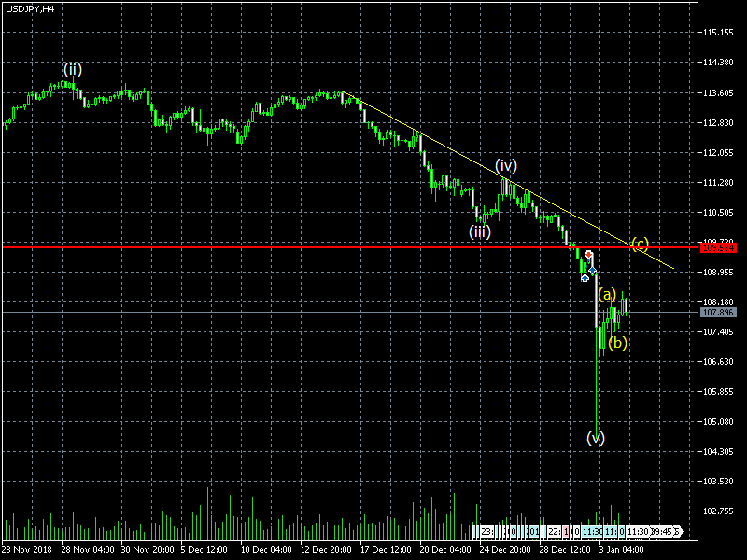The image size is (747, 560).
Task: Select the blue arrow nearest the red sell arrow
Action: [592, 271]
